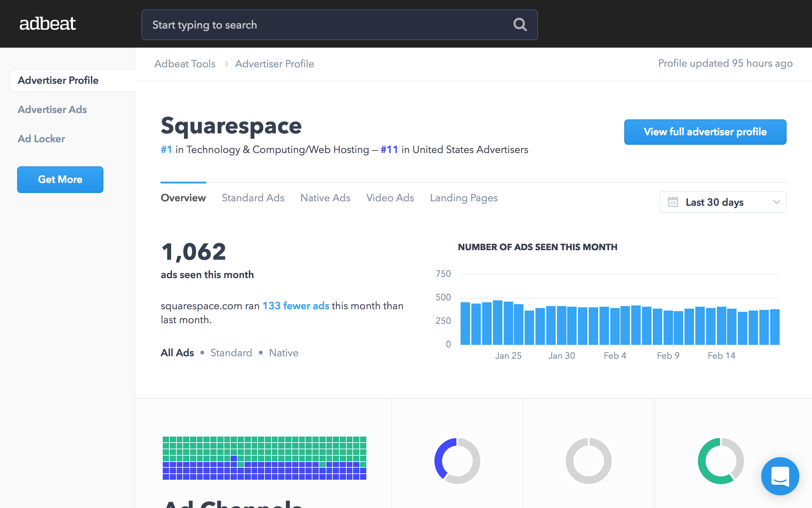Click Advertiser Profile breadcrumb link
The width and height of the screenshot is (812, 508).
[x=274, y=64]
